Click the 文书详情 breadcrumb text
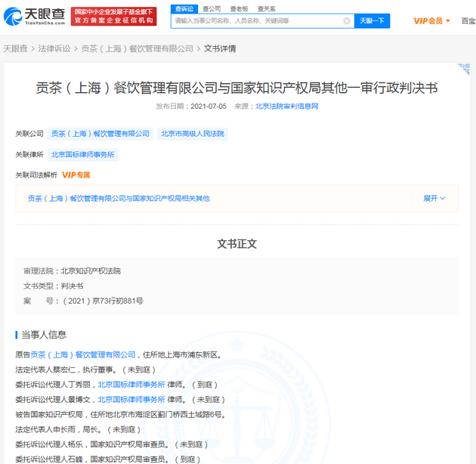The image size is (476, 464). pos(220,48)
